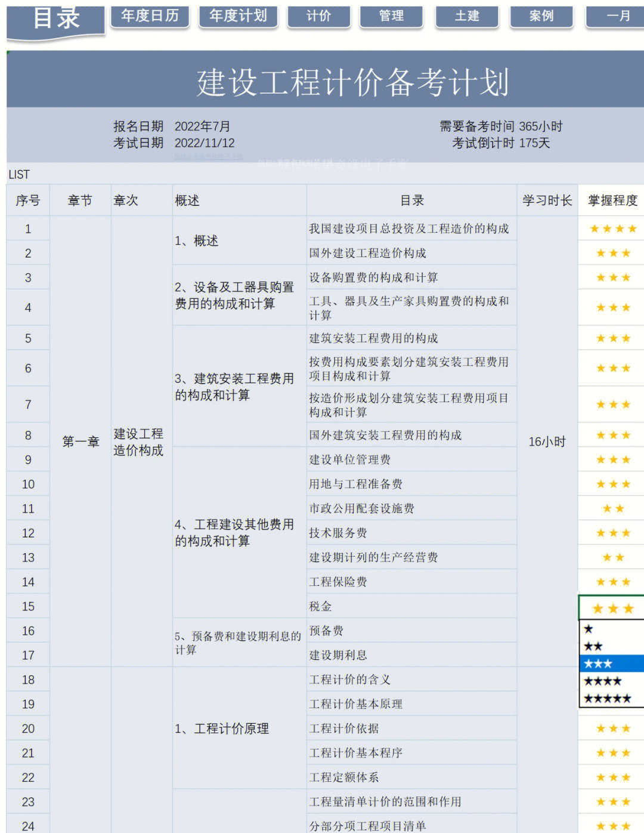Select the 4、工程建设其他费用 cell

coord(239,533)
